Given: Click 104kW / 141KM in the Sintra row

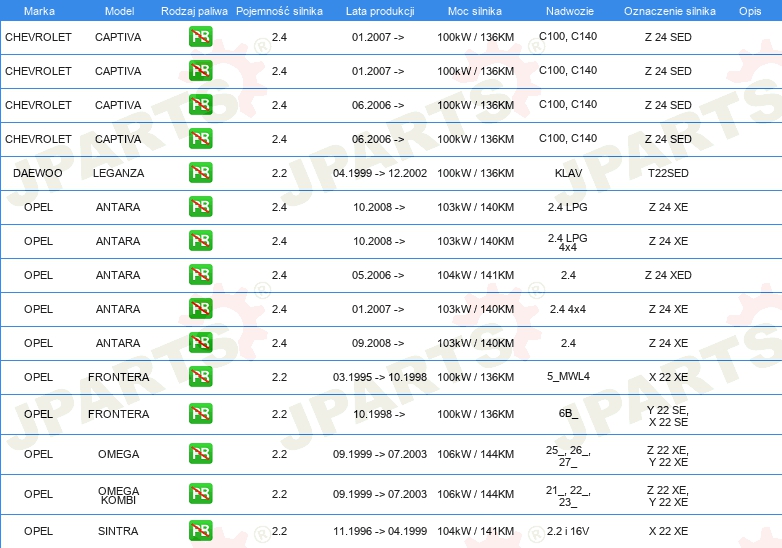Looking at the screenshot, I should coord(475,531).
